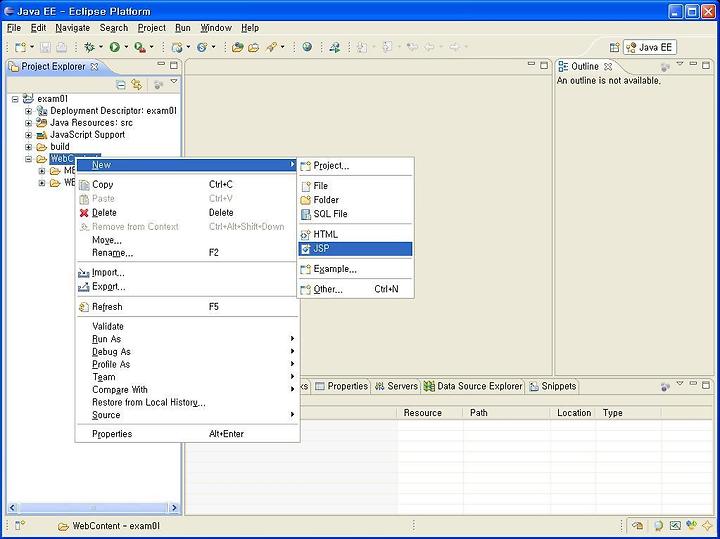Choose HTML from New submenu

[355, 235]
